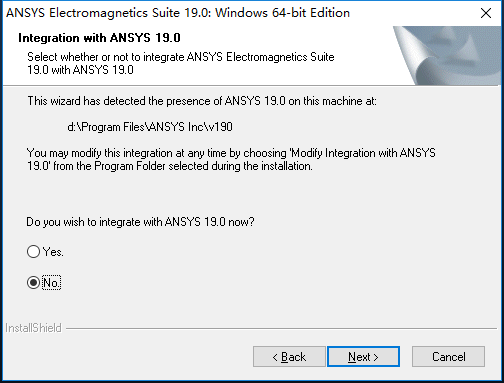This screenshot has width=504, height=383.
Task: Click the "19.0' from the Program Folder" line
Action: (170, 166)
